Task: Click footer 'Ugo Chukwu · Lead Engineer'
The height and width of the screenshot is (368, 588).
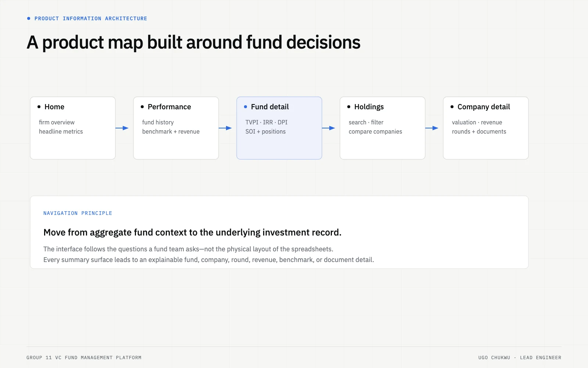Action: click(x=520, y=358)
